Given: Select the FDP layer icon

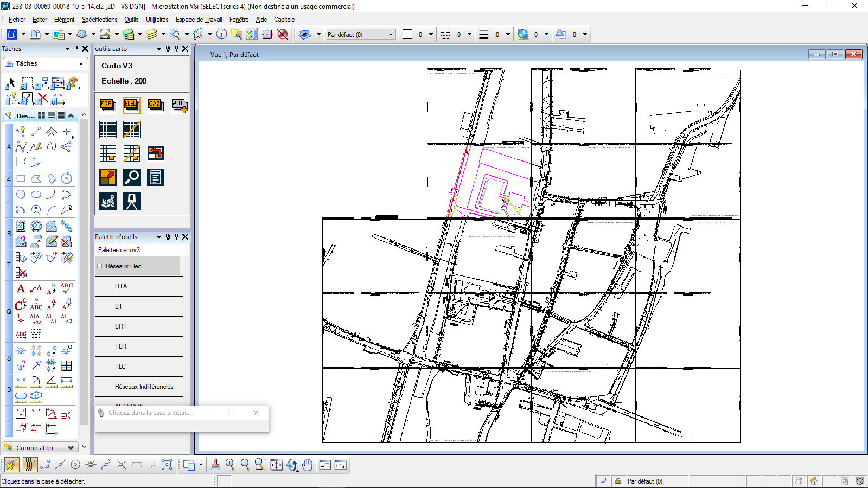Looking at the screenshot, I should point(107,105).
